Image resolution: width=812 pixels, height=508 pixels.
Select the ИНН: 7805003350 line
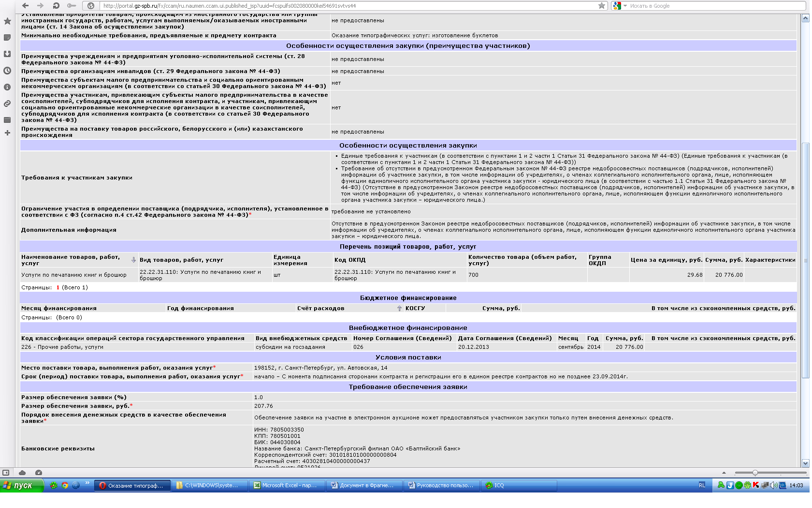click(279, 430)
